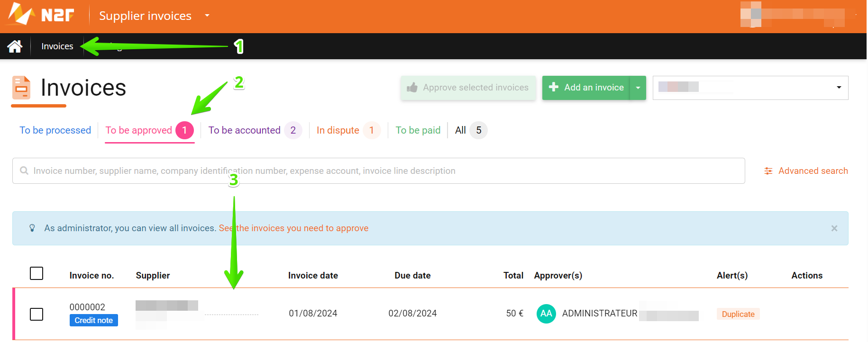Click the Duplicate alert badge
This screenshot has height=342, width=868.
pos(738,314)
